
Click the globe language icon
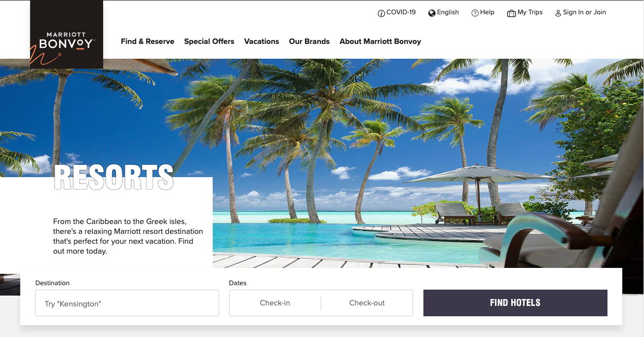tap(432, 13)
